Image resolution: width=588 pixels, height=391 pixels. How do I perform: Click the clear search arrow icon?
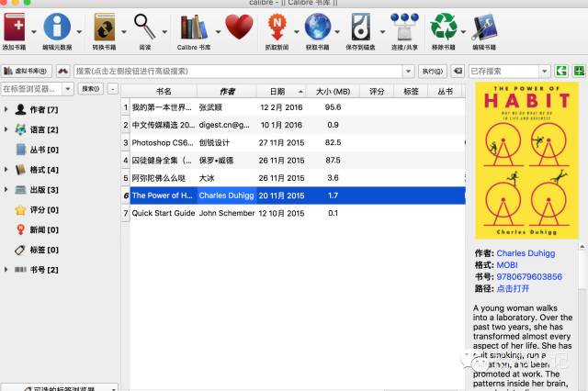pos(458,72)
